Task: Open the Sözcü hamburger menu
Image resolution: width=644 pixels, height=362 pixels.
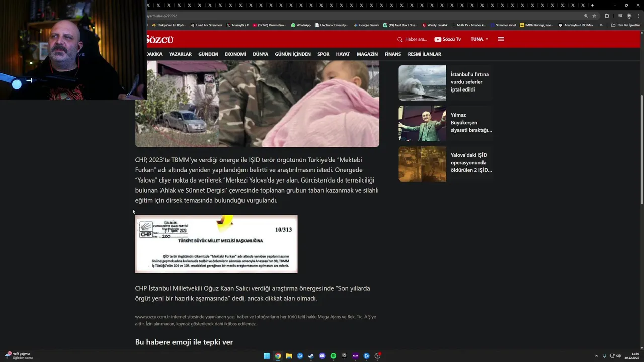Action: tap(501, 39)
